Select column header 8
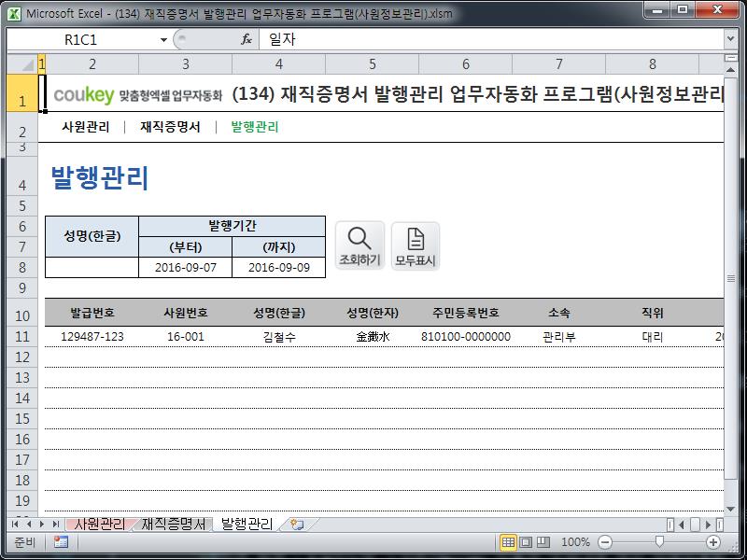747x560 pixels. 652,63
